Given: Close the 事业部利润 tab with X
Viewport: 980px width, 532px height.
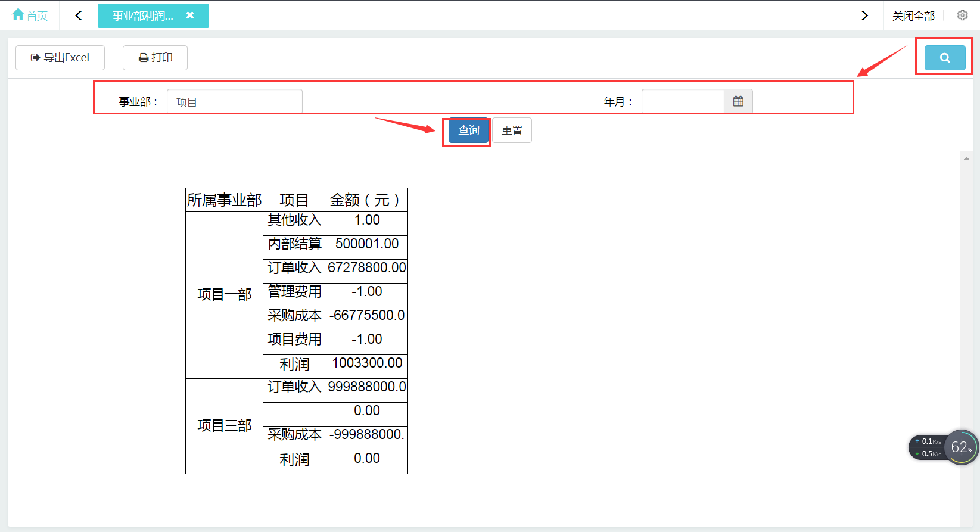Looking at the screenshot, I should coord(190,15).
